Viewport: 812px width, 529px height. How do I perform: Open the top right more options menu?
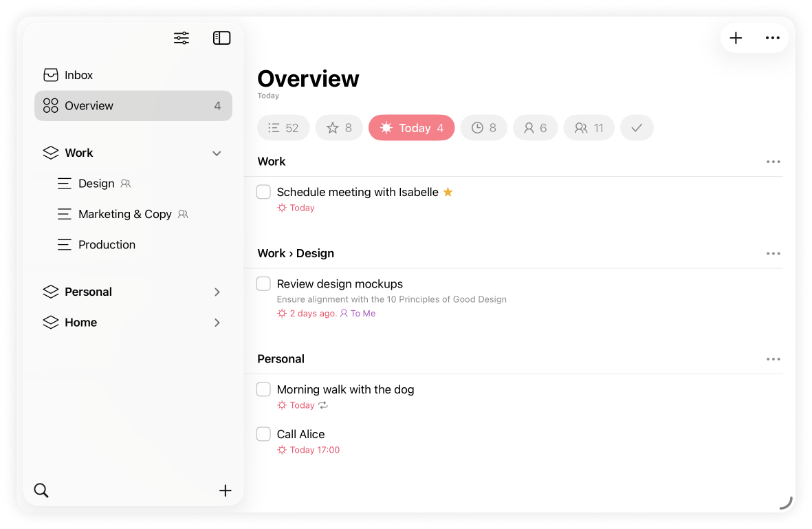pyautogui.click(x=773, y=39)
